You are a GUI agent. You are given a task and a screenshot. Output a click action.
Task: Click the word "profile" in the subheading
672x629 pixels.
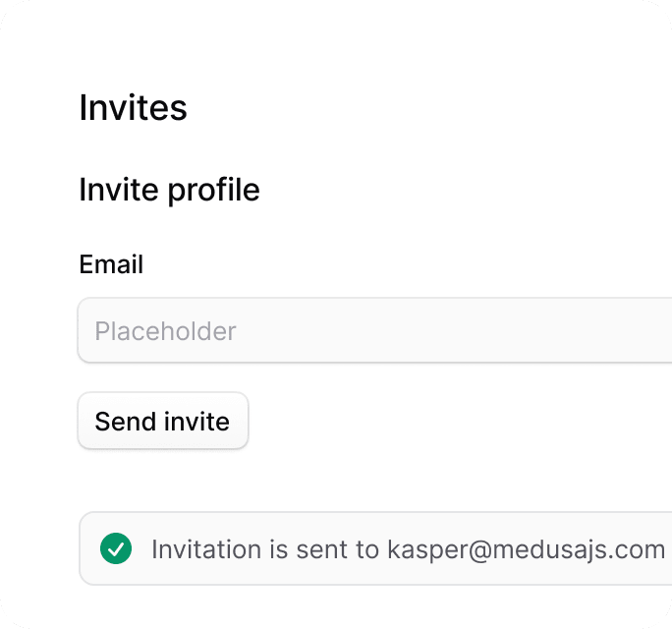(214, 191)
